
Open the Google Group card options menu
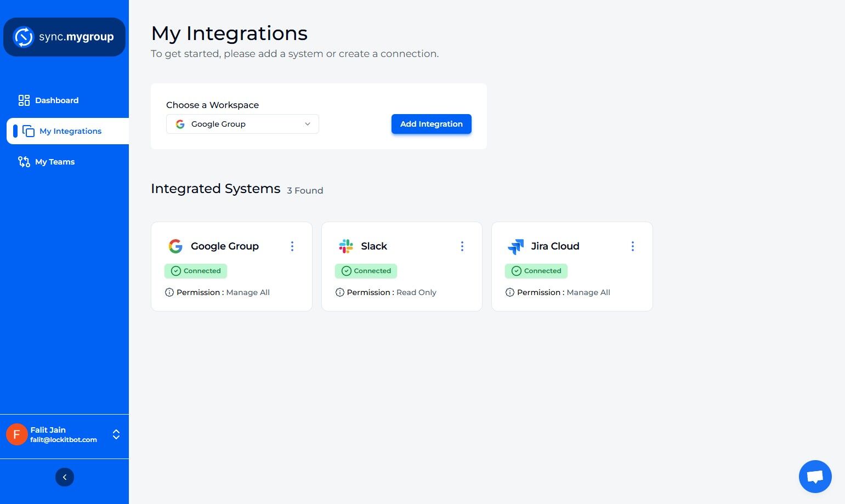point(292,246)
